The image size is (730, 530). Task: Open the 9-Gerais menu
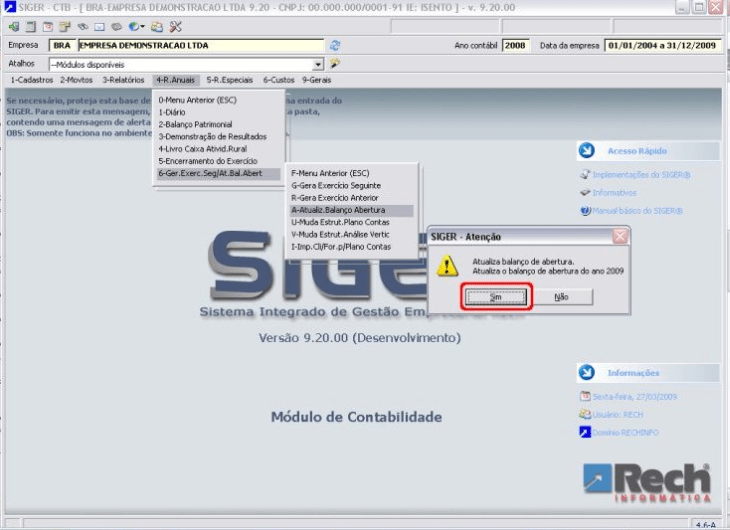(x=317, y=80)
